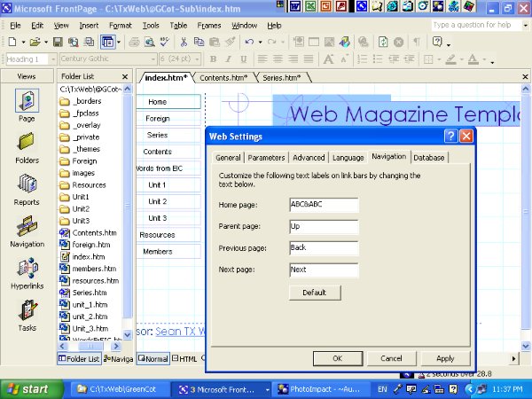The width and height of the screenshot is (532, 399).
Task: Open the Insert menu
Action: coord(89,26)
